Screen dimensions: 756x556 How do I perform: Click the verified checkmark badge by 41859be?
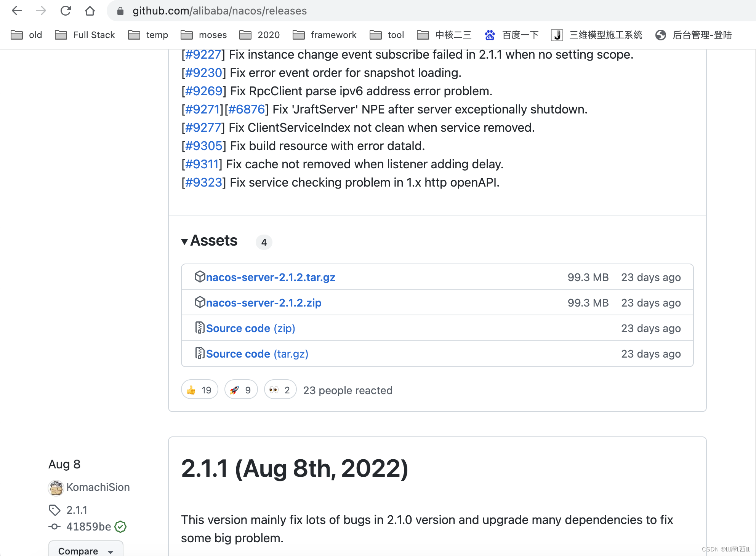[120, 527]
